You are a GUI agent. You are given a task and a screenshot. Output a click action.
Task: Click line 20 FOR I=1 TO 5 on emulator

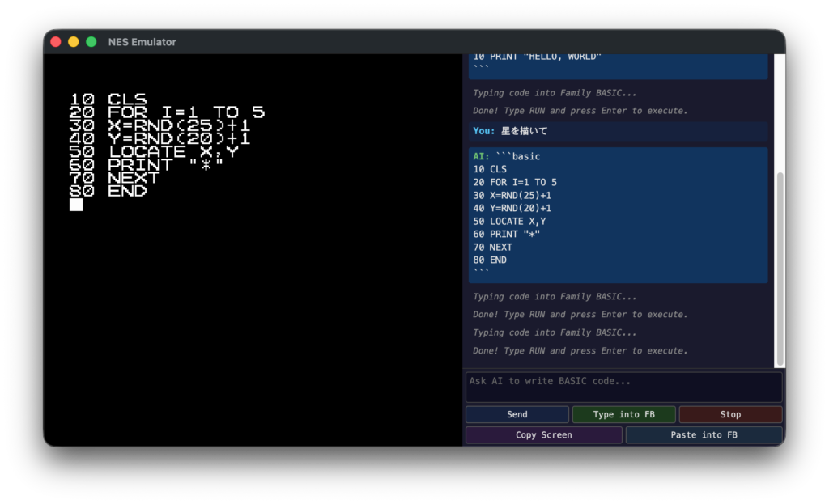[x=168, y=113]
